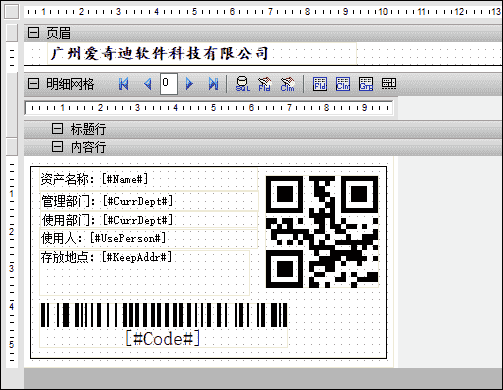Viewport: 503px width, 390px height.
Task: Select the 使用人 [#UsePerson#] field
Action: click(x=149, y=239)
